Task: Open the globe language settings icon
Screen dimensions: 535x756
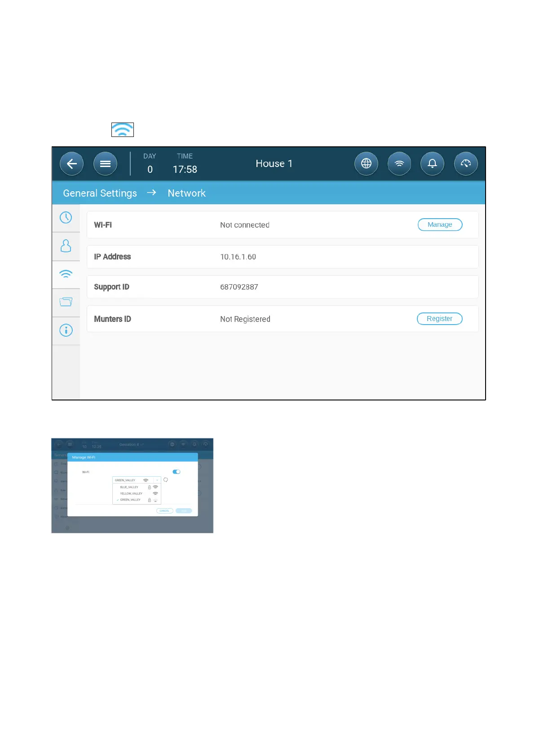Action: (366, 164)
